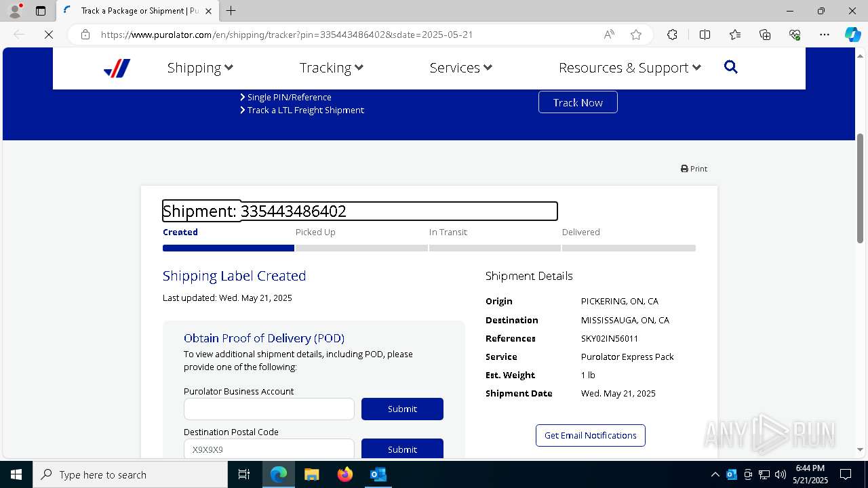Click the reference value SKY02IN56011
The image size is (868, 488).
610,338
